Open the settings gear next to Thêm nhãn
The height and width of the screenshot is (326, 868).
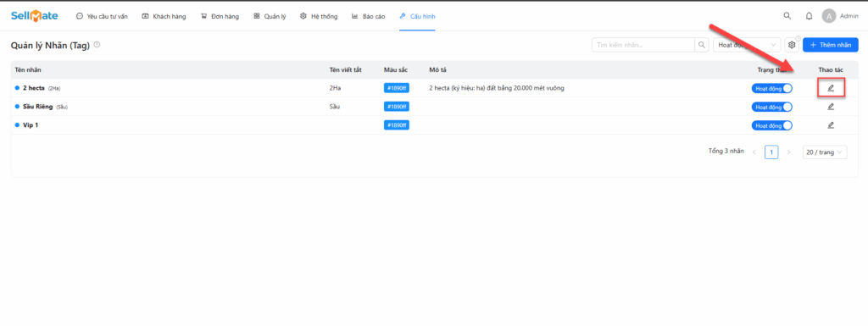(x=792, y=45)
